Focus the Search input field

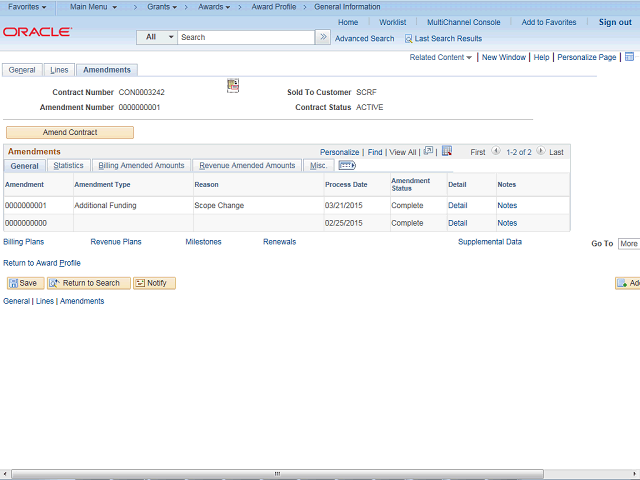click(x=246, y=37)
